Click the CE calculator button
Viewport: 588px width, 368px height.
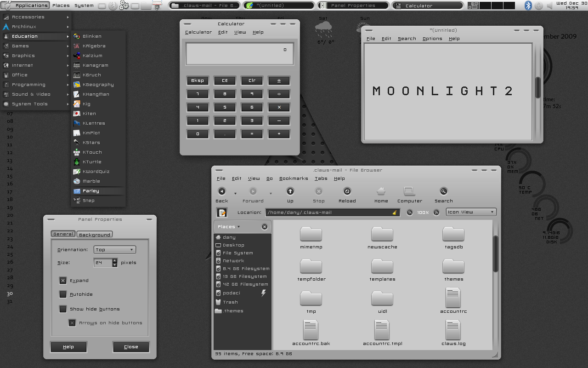click(225, 80)
